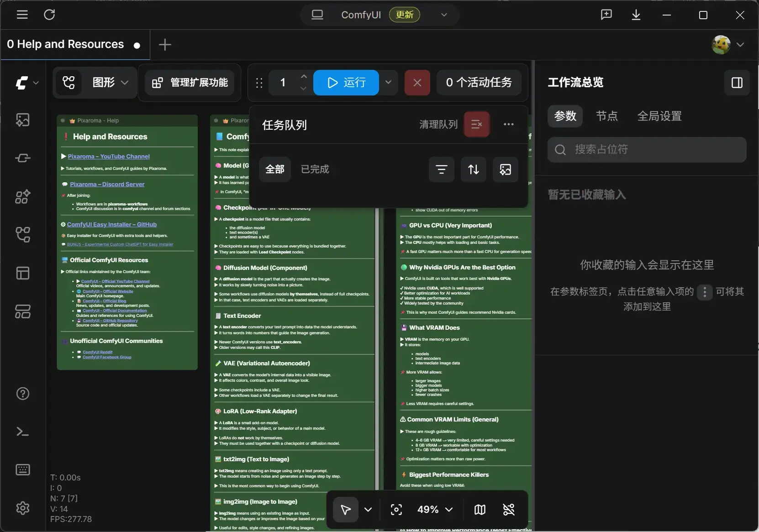Open the 49% zoom dropdown

[x=435, y=510]
